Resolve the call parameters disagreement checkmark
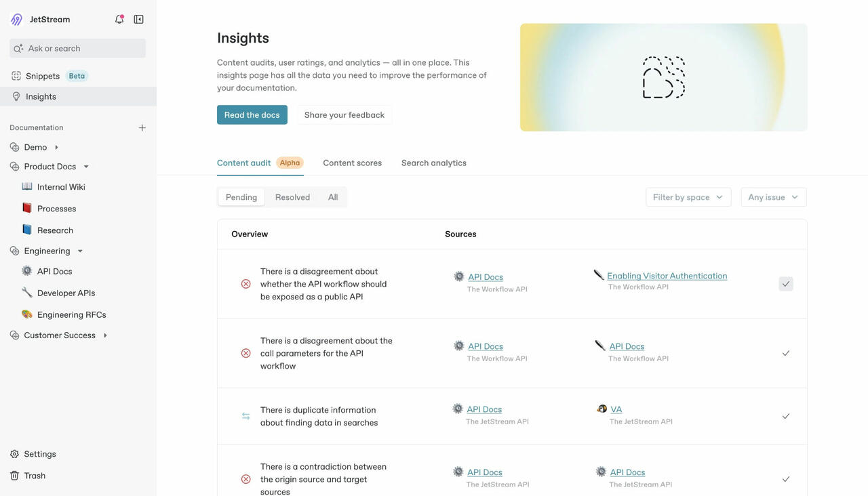The image size is (868, 496). (786, 353)
